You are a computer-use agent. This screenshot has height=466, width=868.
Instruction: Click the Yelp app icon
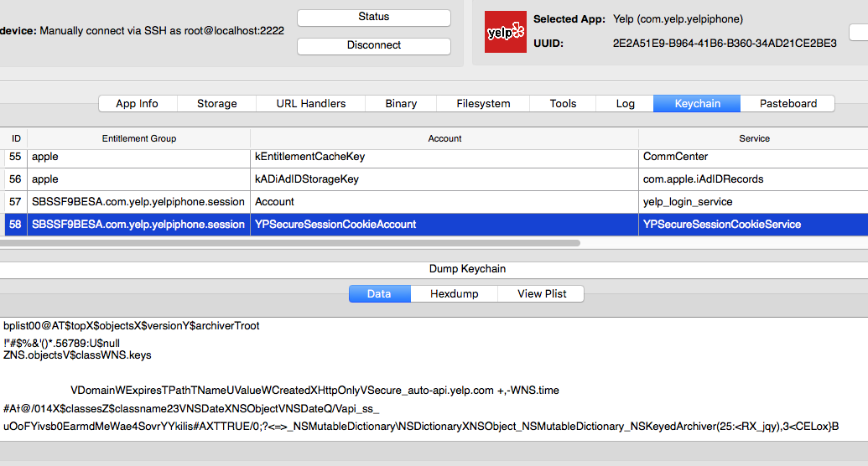tap(506, 32)
